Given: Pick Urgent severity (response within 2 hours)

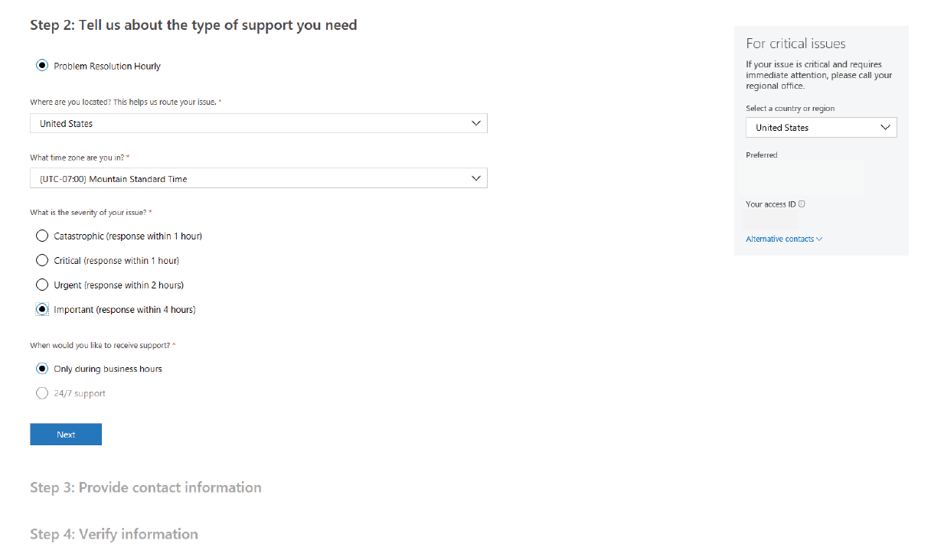Looking at the screenshot, I should coord(43,285).
